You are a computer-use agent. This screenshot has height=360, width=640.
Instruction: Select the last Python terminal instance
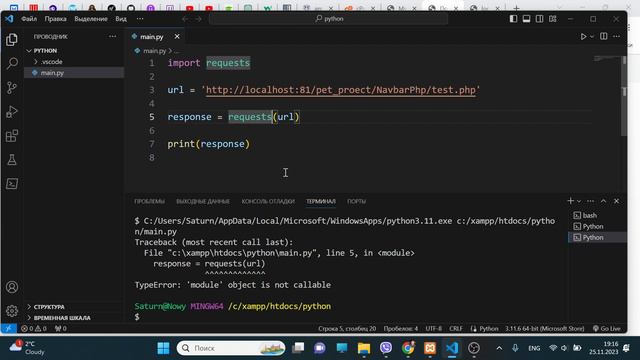(x=597, y=237)
